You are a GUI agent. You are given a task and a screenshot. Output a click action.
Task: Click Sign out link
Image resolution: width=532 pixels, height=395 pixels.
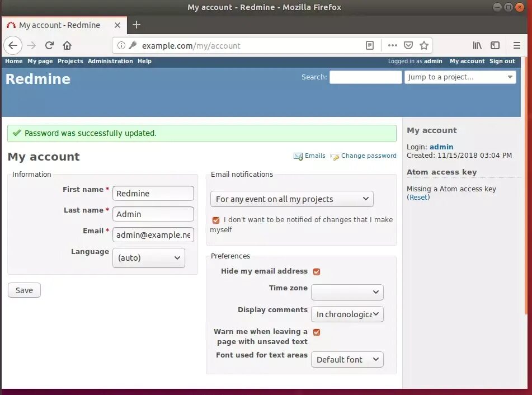pos(502,61)
